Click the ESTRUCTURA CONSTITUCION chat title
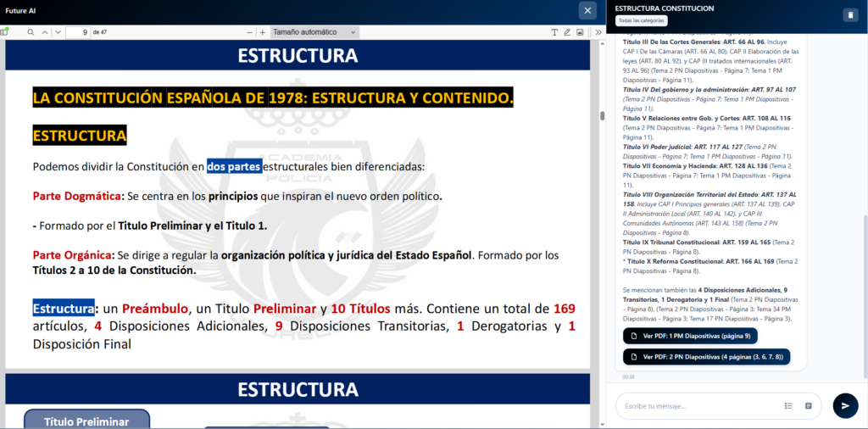 pos(665,8)
